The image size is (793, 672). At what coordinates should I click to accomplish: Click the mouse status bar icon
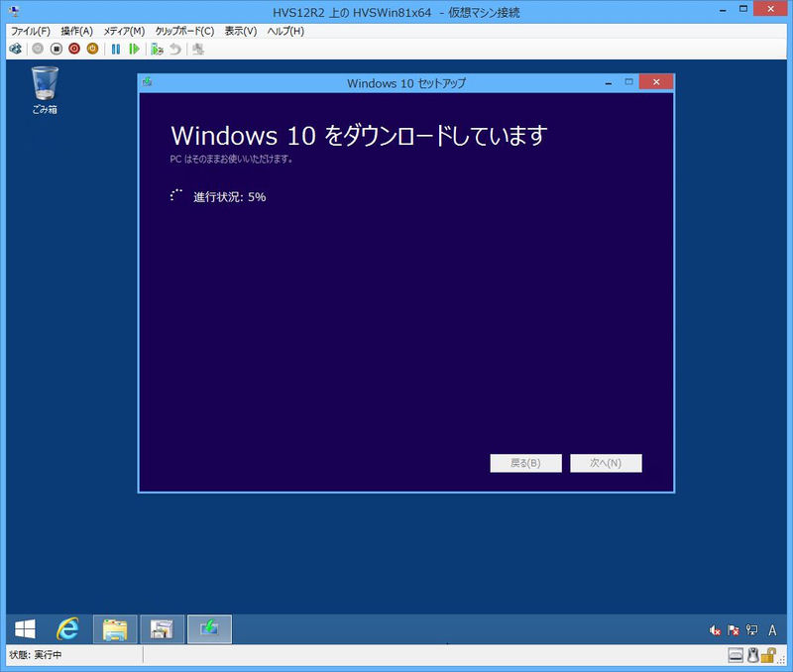(x=753, y=655)
